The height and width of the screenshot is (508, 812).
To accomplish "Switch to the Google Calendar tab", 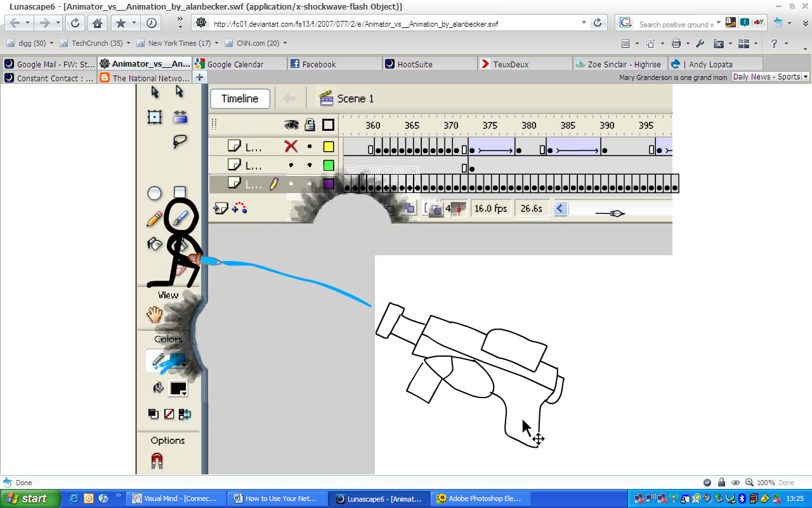I will pos(239,64).
